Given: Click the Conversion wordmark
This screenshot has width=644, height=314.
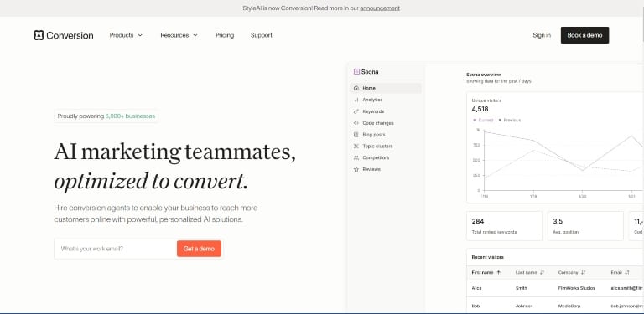Looking at the screenshot, I should coord(70,35).
